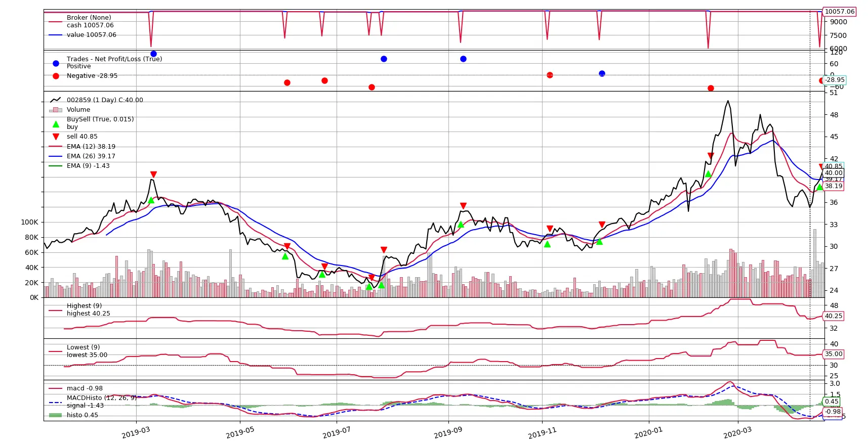
Task: Click the blue Positive trades legend dot
Action: pyautogui.click(x=56, y=63)
